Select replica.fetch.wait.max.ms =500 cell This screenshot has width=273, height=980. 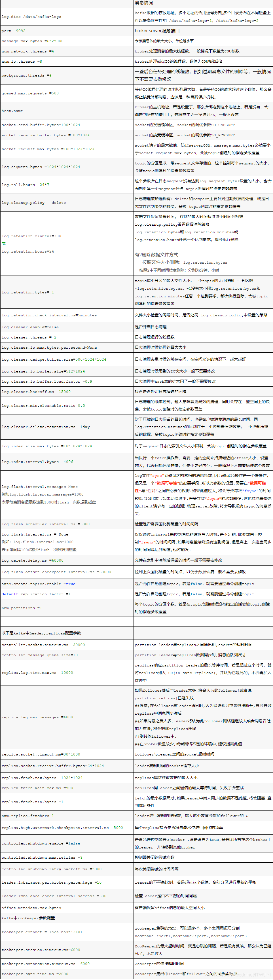67,788
